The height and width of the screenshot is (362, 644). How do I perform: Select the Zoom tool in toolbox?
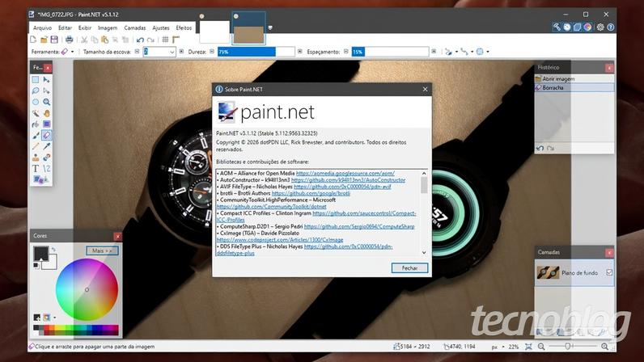click(47, 102)
